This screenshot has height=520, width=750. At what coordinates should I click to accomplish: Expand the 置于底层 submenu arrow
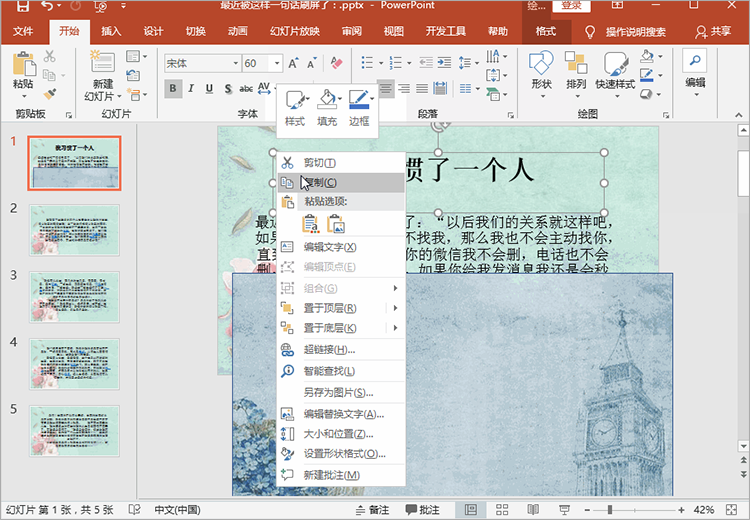click(x=396, y=328)
